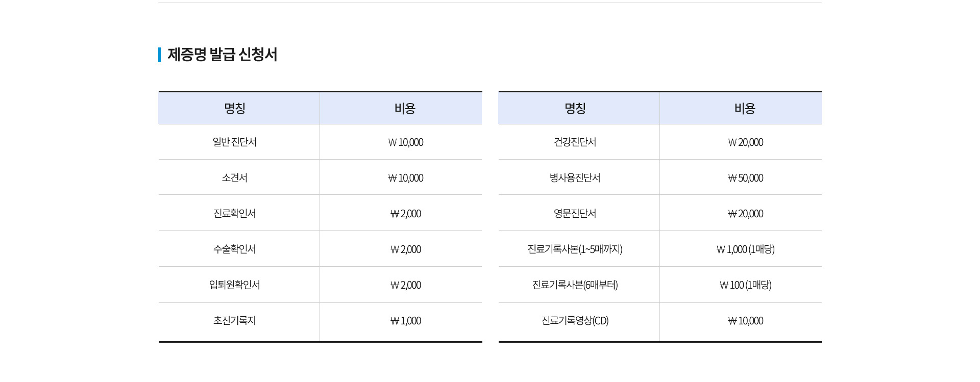This screenshot has width=980, height=382.
Task: Click the 소견서 row name
Action: click(235, 178)
